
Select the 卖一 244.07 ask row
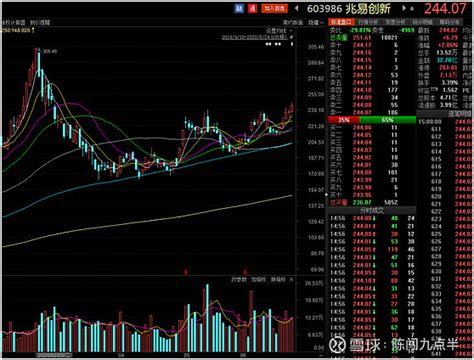tap(372, 113)
